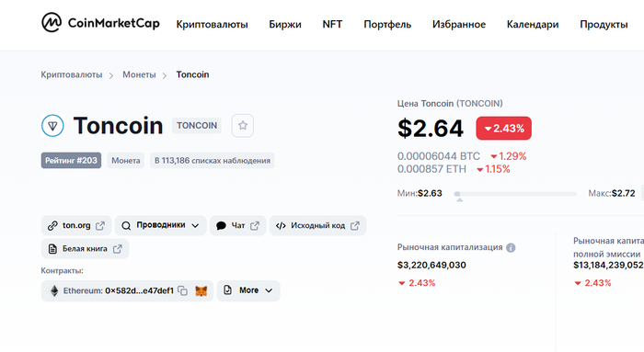Click the Монеты breadcrumb link
Screen dimensions: 644x352
[x=139, y=74]
